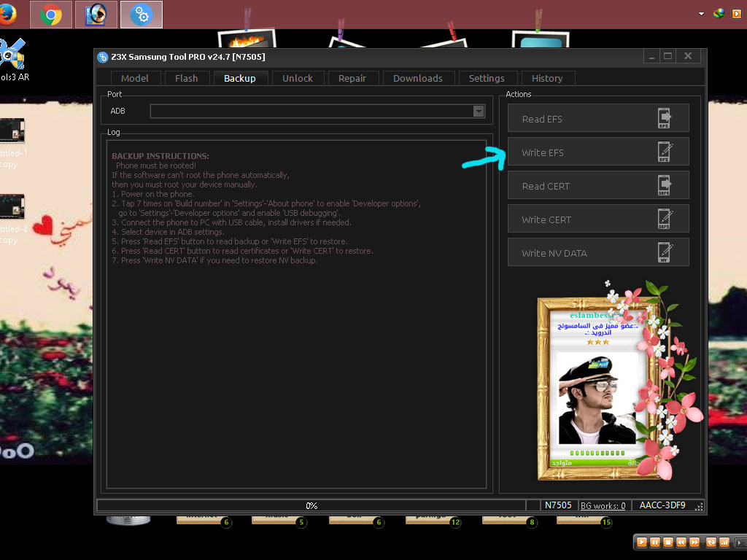Click the Read EFS button label
The width and height of the screenshot is (747, 560).
tap(542, 119)
